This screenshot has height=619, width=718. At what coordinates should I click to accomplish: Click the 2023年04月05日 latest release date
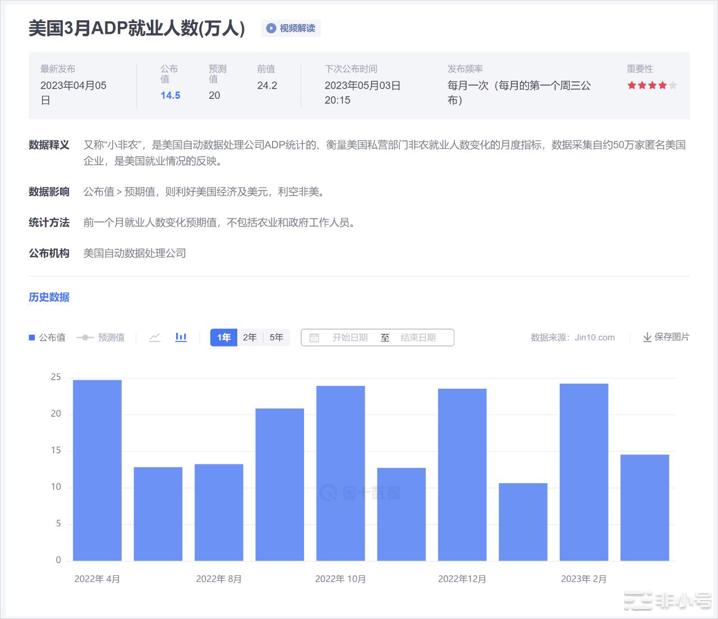[x=73, y=92]
